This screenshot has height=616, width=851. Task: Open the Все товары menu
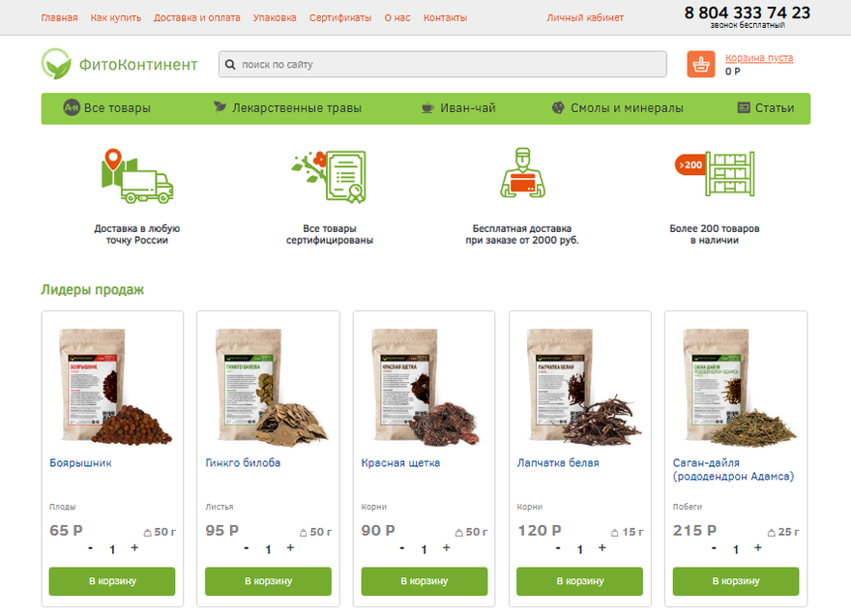click(x=107, y=108)
